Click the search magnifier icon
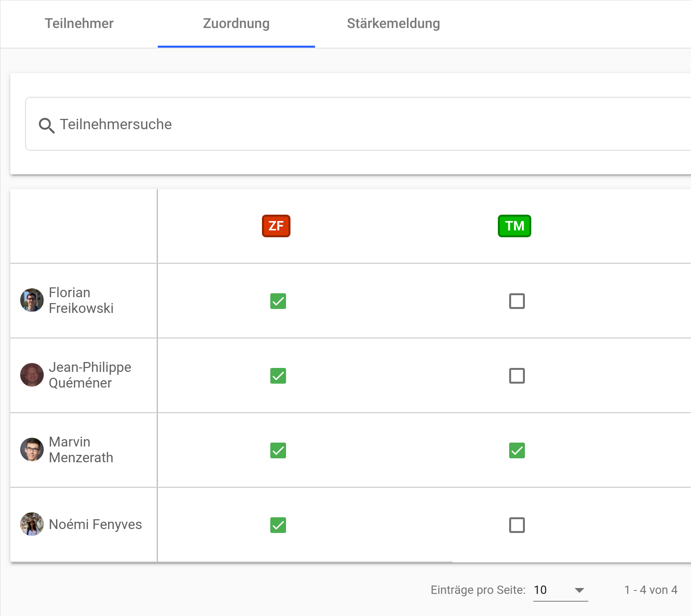This screenshot has height=616, width=691. pyautogui.click(x=46, y=125)
